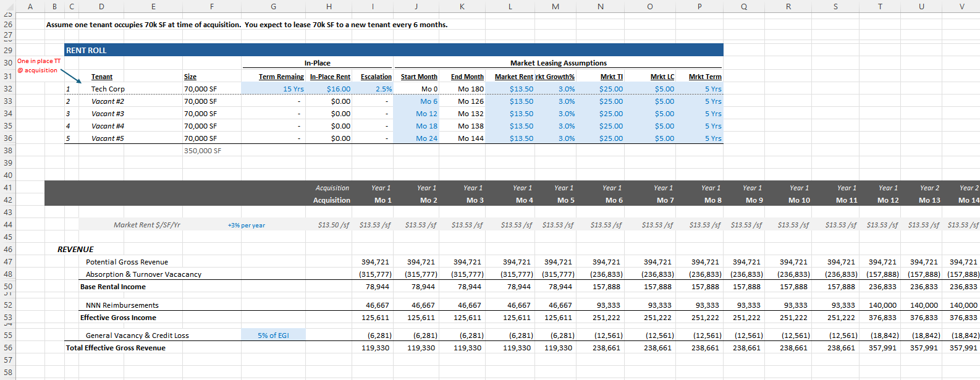The image size is (980, 380).
Task: Select the 350,000 SF total size cell
Action: pyautogui.click(x=202, y=151)
